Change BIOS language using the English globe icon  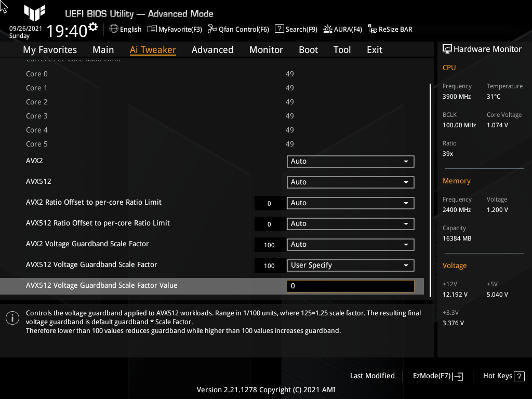pyautogui.click(x=125, y=29)
